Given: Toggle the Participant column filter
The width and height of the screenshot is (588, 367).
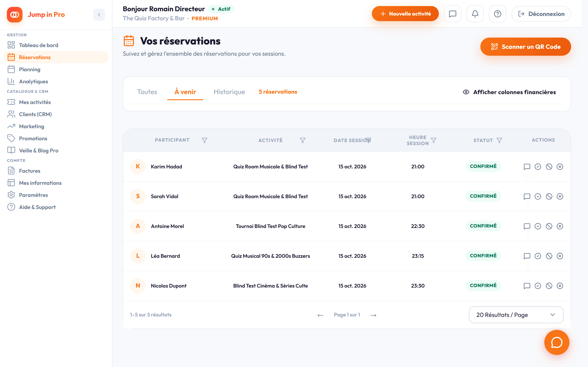Looking at the screenshot, I should (x=205, y=140).
